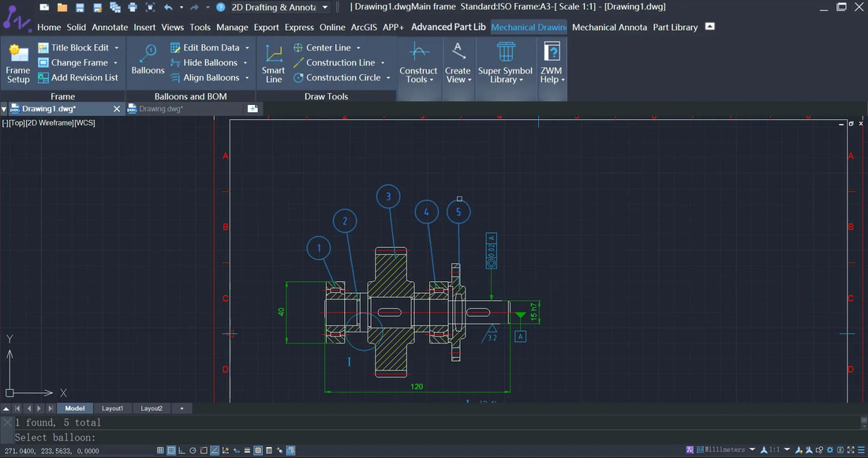This screenshot has height=458, width=868.
Task: Open the workspace dropdown 2D Drafting & Annotation
Action: [279, 7]
